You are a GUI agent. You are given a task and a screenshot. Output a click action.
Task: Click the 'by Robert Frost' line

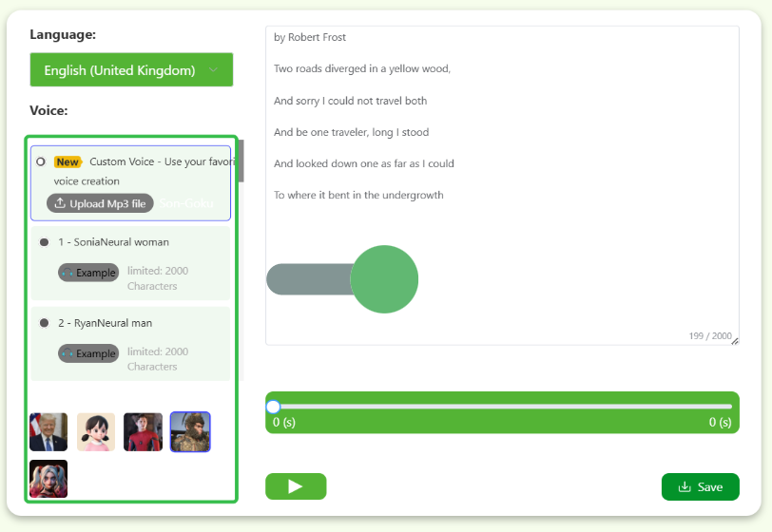pyautogui.click(x=310, y=37)
